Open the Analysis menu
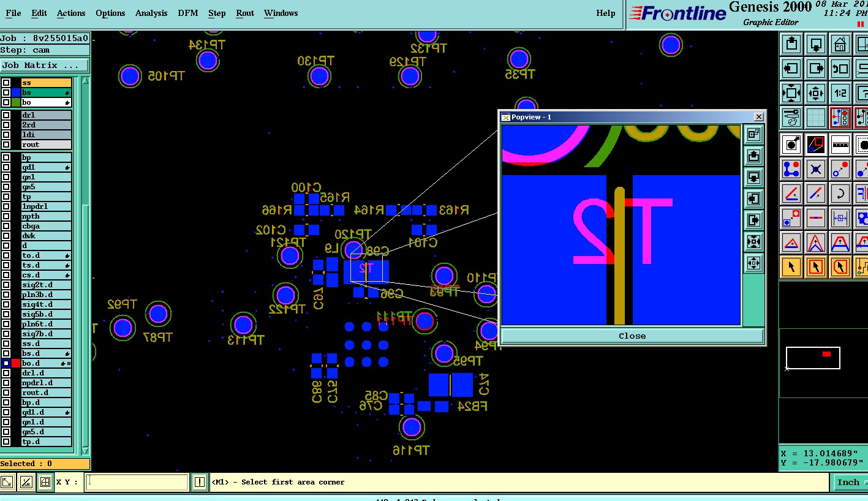The image size is (868, 501). point(151,13)
